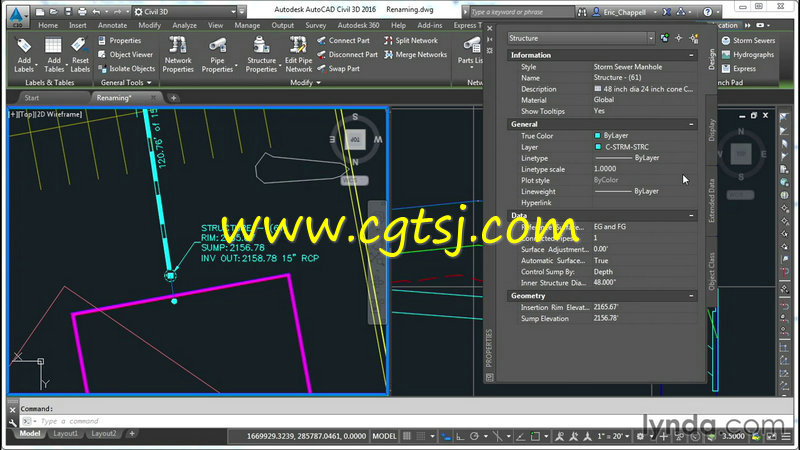Click Isolate Objects
The width and height of the screenshot is (800, 450).
(127, 68)
